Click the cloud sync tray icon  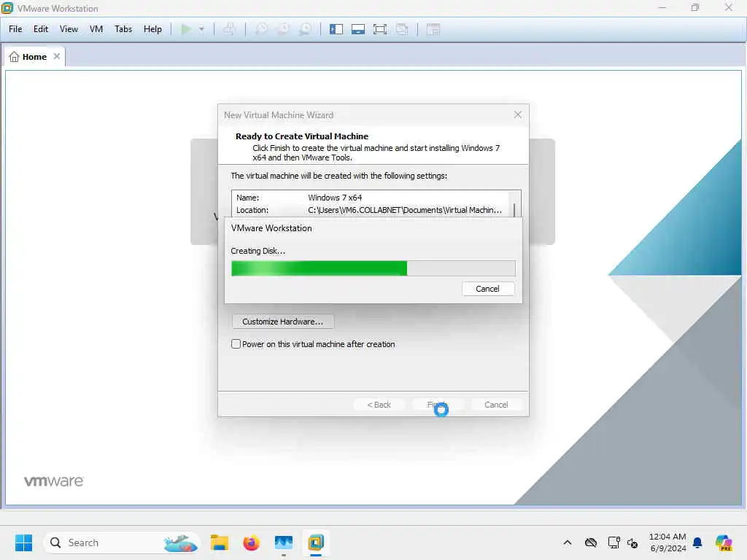pyautogui.click(x=591, y=542)
